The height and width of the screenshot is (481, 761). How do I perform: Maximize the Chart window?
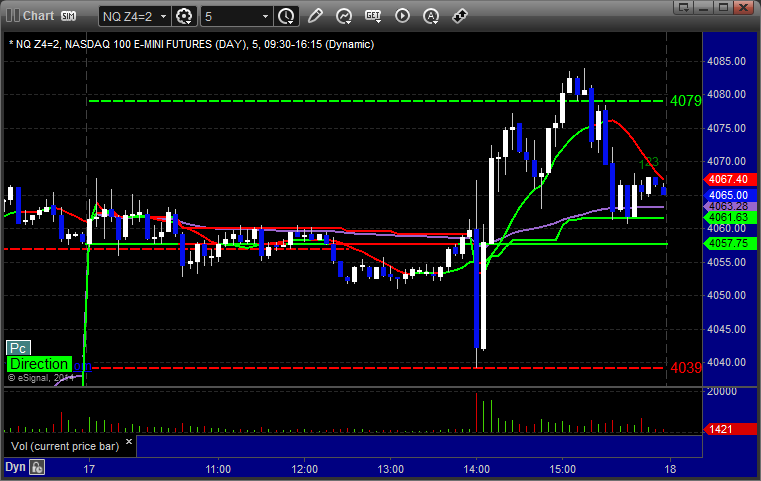point(723,7)
